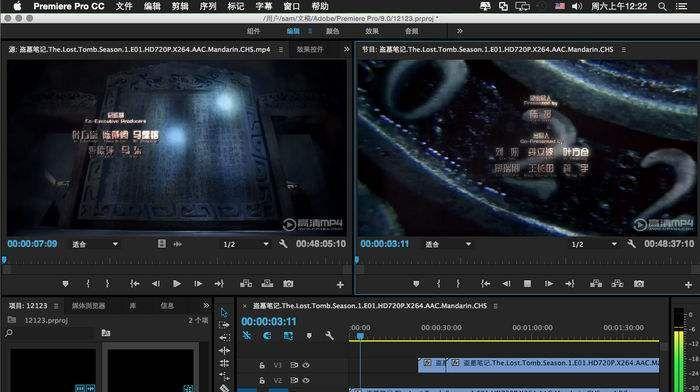
Task: Go to In point in Source monitor
Action: click(134, 284)
